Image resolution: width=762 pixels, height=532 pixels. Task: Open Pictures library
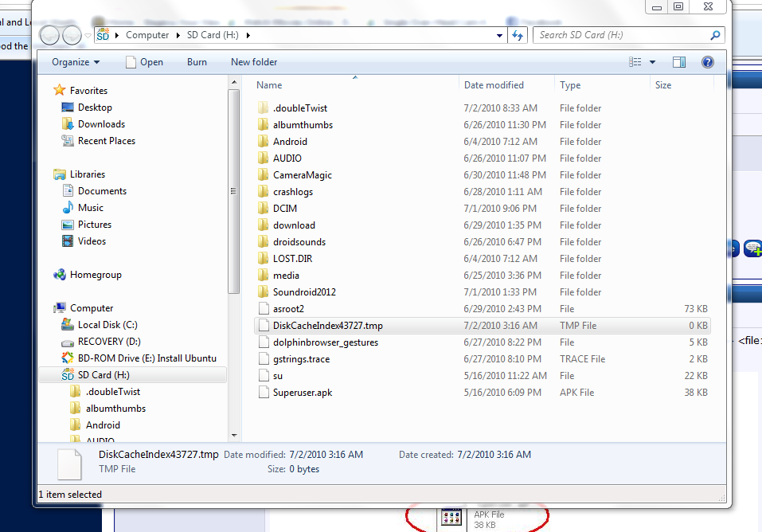95,224
